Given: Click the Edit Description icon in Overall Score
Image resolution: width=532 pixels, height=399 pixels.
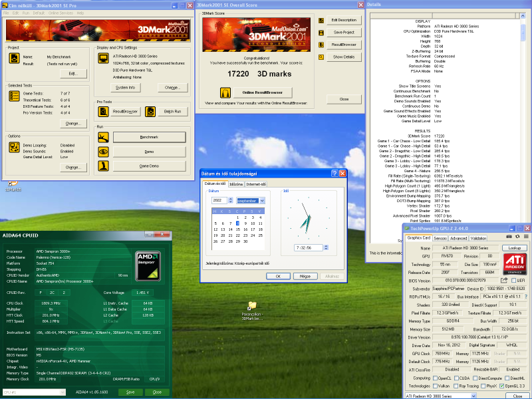Looking at the screenshot, I should 321,21.
